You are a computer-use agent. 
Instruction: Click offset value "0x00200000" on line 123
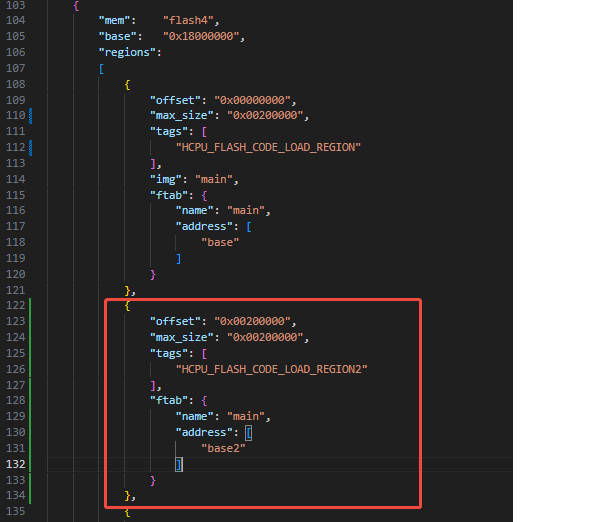click(252, 321)
